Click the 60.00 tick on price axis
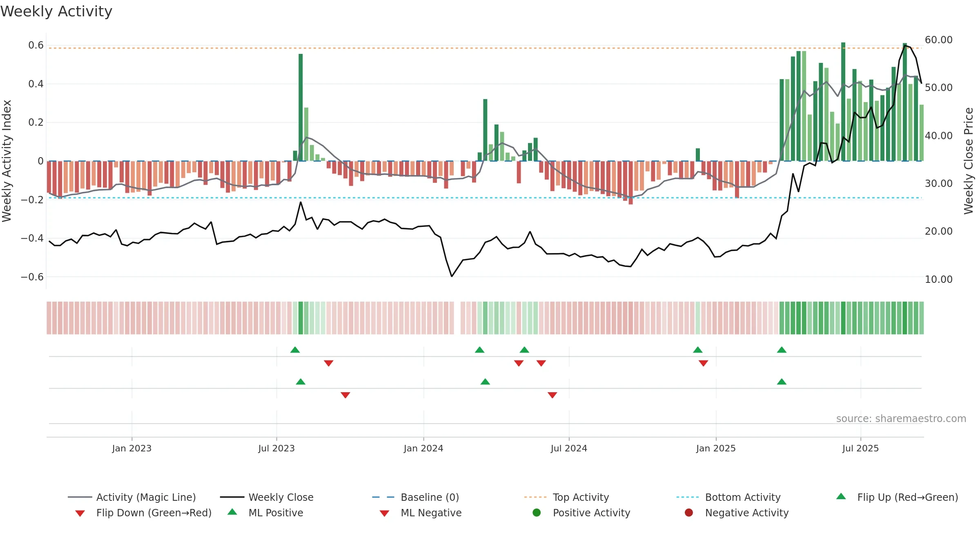 coord(939,40)
